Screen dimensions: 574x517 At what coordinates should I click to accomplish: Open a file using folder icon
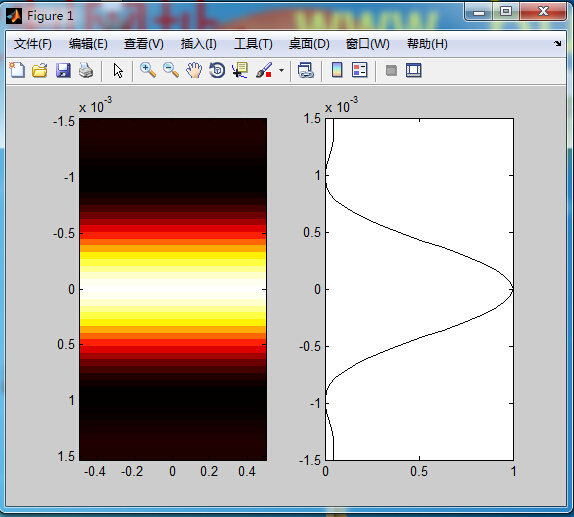click(x=40, y=70)
